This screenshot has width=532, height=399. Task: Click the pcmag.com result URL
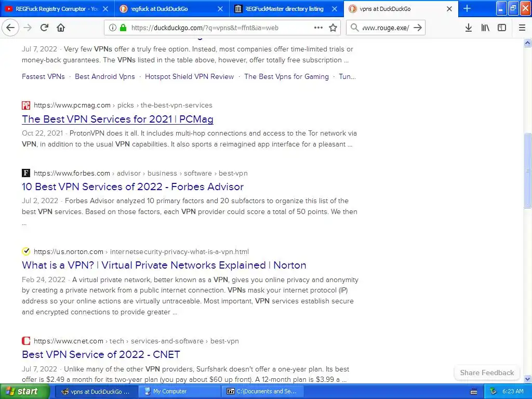(x=123, y=105)
